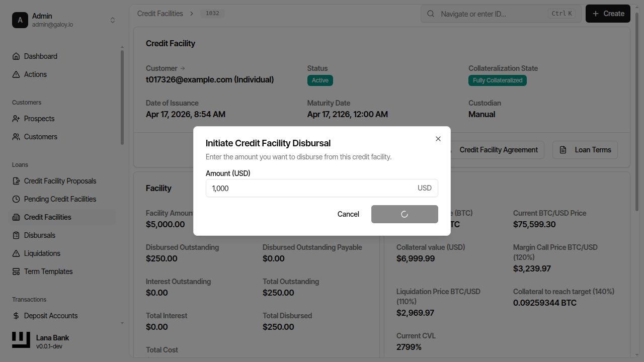Click the Prospects person-plus icon
644x362 pixels.
[x=16, y=119]
